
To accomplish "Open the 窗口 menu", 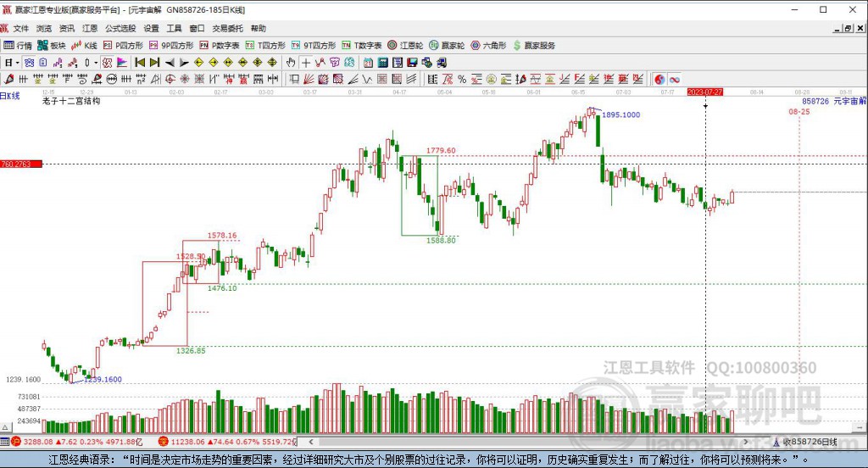I will (x=197, y=28).
